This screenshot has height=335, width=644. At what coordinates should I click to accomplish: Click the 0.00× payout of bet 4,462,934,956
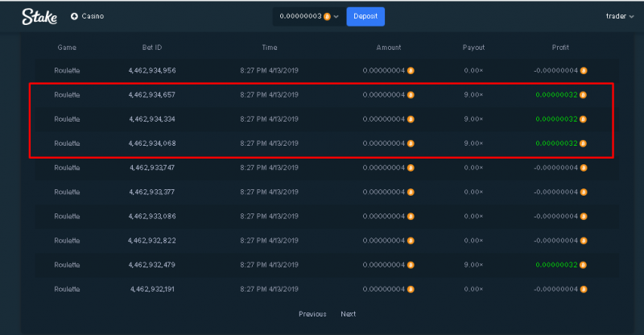tap(473, 71)
